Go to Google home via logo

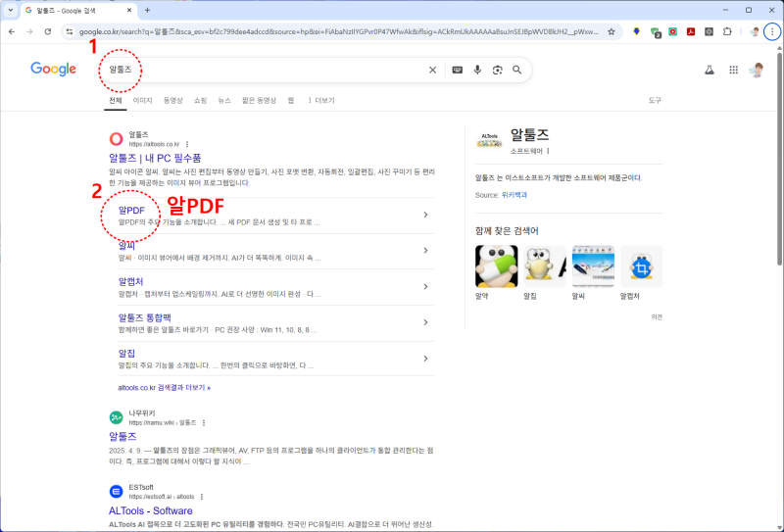click(54, 69)
